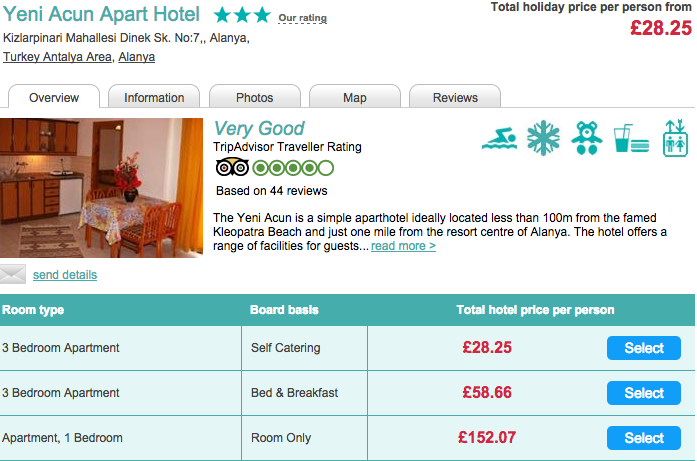Viewport: 697px width, 461px height.
Task: Switch to the Information tab
Action: click(x=154, y=96)
